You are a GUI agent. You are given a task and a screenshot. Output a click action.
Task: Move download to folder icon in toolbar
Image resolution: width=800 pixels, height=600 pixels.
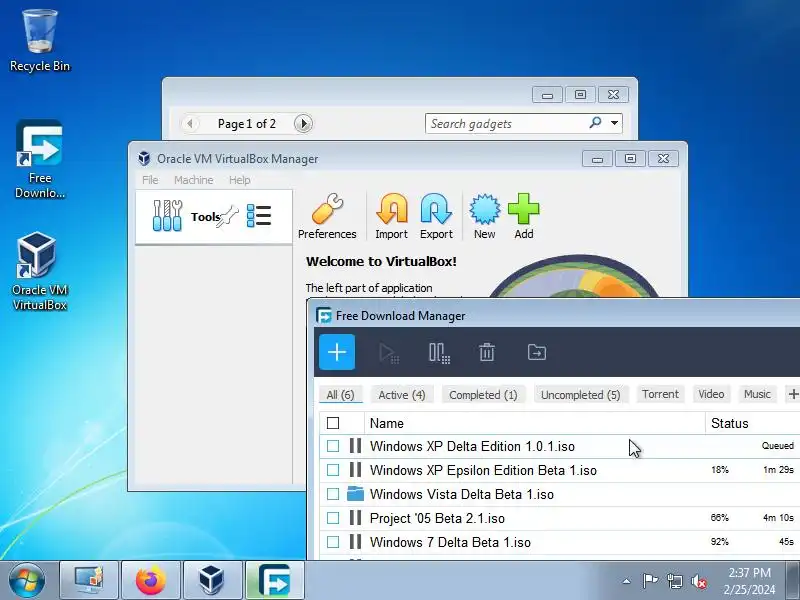(x=537, y=352)
